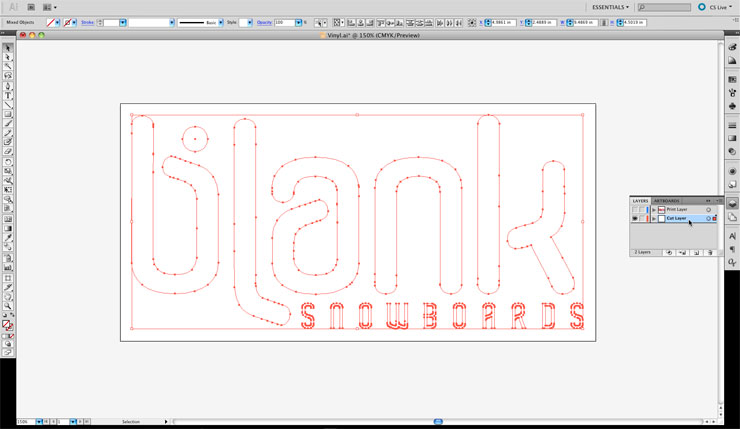Expand the Print Layer disclosure triangle
Image resolution: width=740 pixels, height=429 pixels.
point(654,210)
